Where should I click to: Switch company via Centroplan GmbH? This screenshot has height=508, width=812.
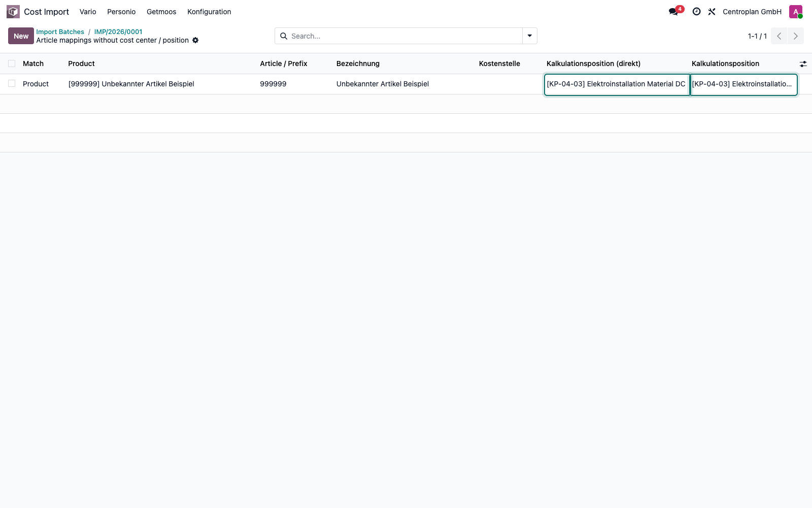[x=752, y=12]
